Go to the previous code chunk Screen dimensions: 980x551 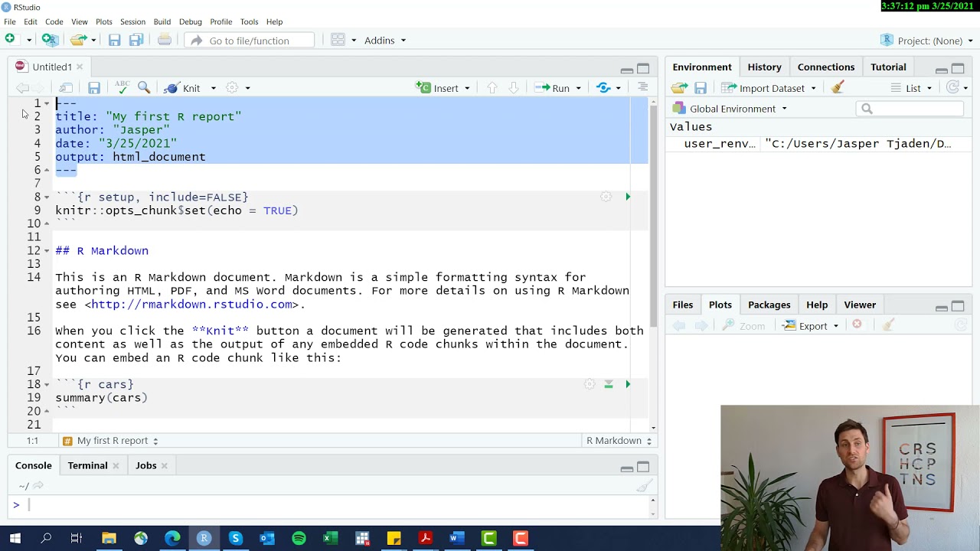(492, 88)
